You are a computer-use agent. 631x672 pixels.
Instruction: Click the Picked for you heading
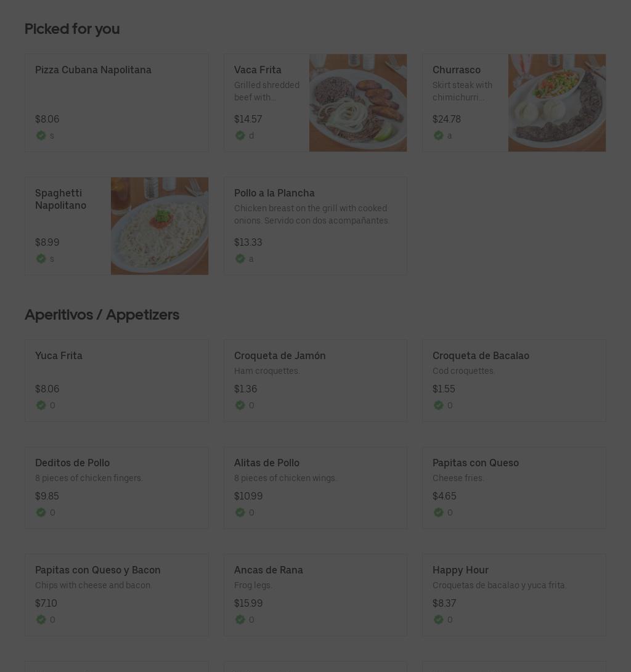pyautogui.click(x=72, y=29)
